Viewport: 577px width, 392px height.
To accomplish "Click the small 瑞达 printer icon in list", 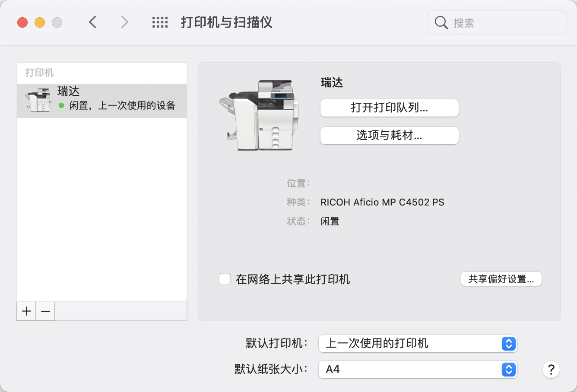I will pyautogui.click(x=38, y=100).
